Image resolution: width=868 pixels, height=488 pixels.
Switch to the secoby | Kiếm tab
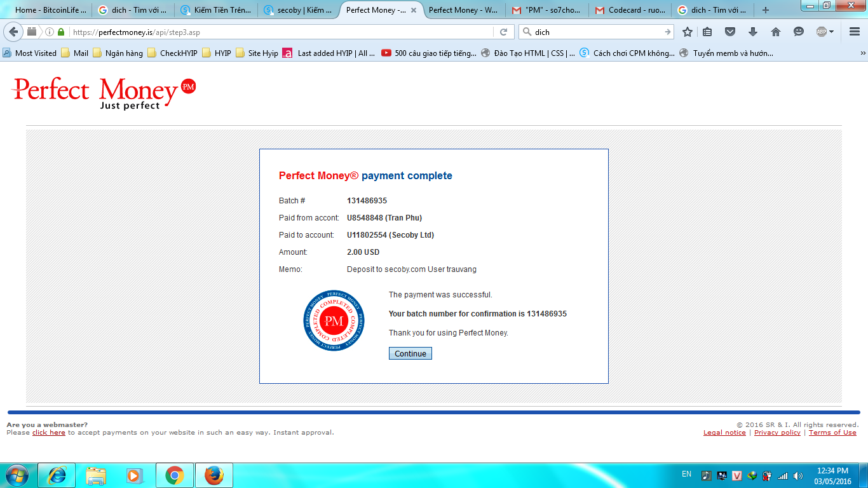pyautogui.click(x=298, y=10)
